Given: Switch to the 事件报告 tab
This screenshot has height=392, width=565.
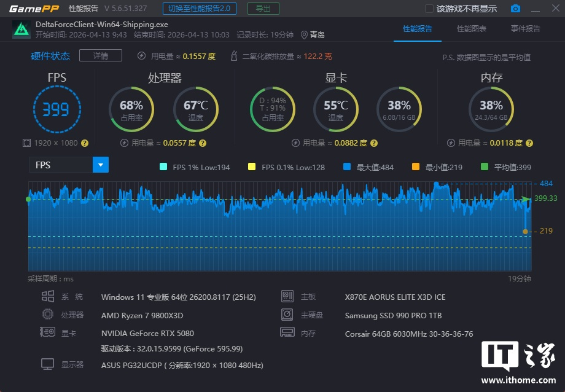Looking at the screenshot, I should point(526,29).
